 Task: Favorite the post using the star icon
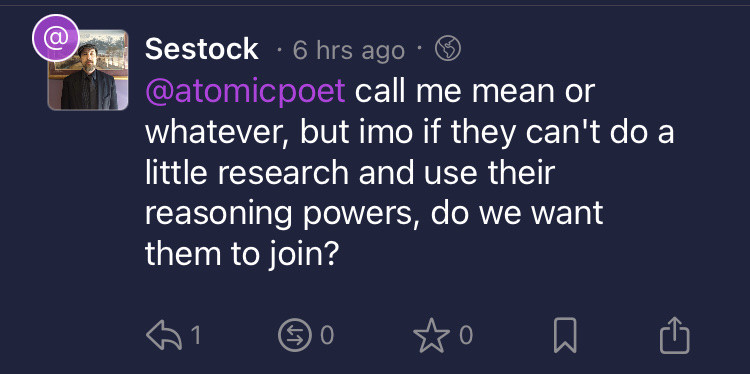[x=432, y=335]
